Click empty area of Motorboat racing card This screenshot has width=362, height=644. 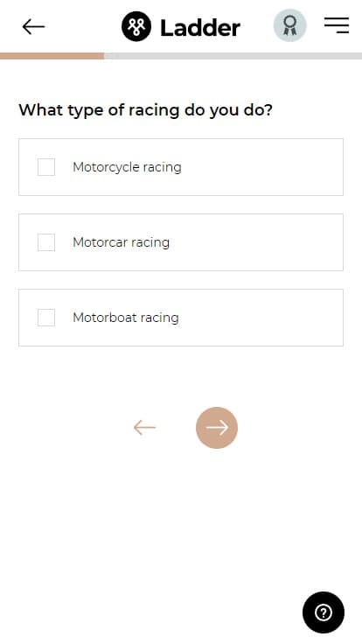[x=262, y=318]
